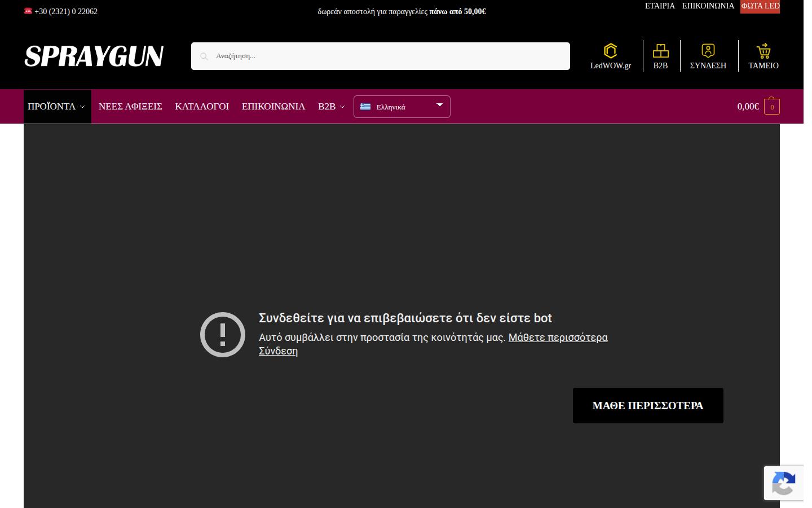
Task: Click the reCAPTCHA badge
Action: [x=784, y=483]
